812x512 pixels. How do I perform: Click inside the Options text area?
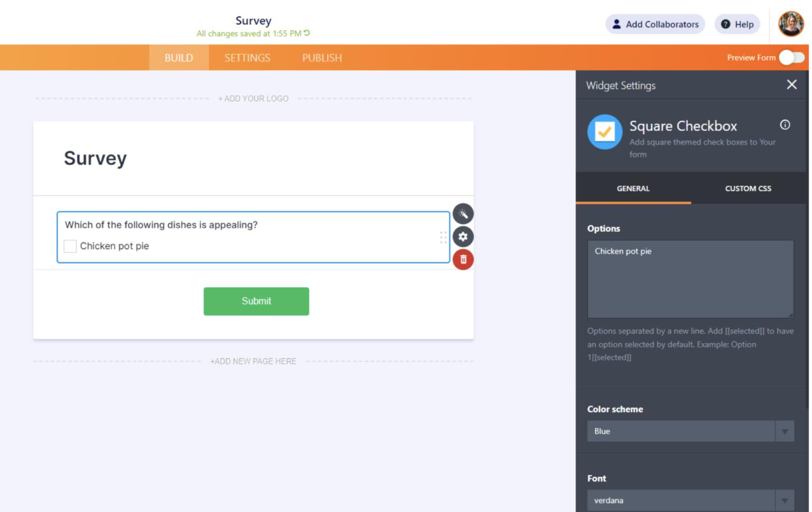tap(690, 279)
